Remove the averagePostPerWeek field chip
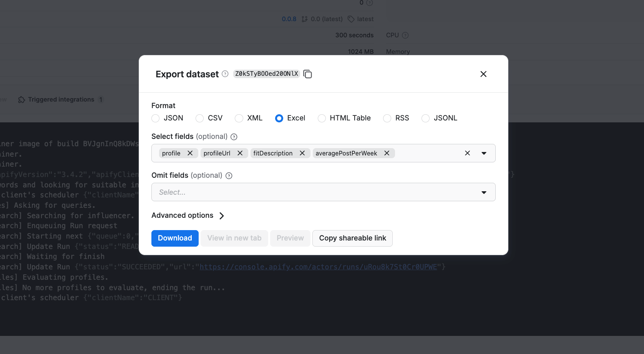This screenshot has height=354, width=644. coord(387,153)
